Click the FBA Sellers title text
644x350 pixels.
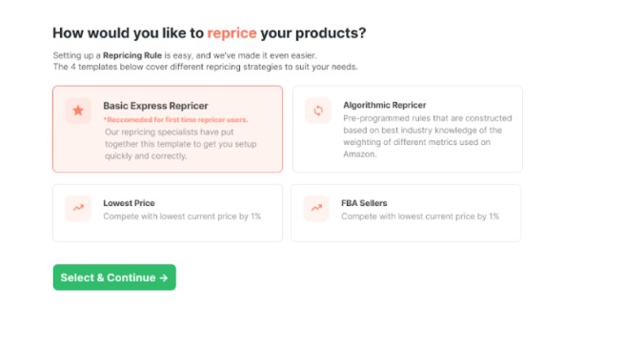click(364, 203)
